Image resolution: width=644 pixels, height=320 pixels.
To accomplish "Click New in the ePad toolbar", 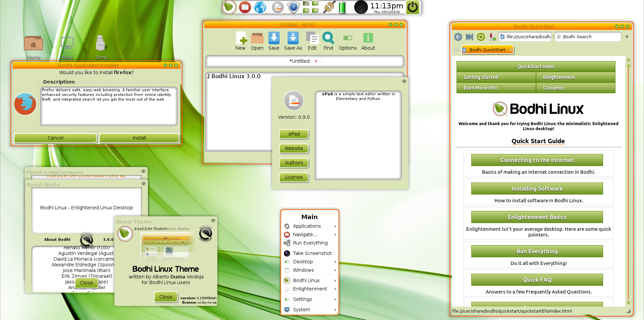I will point(240,41).
